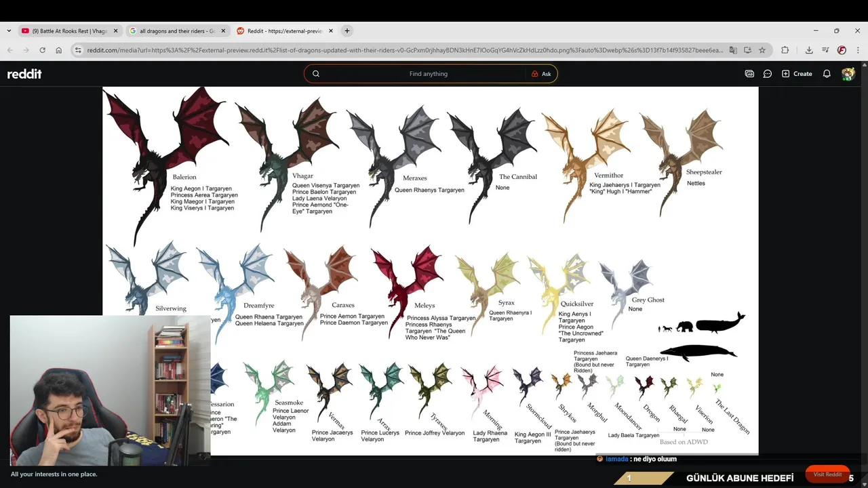Click the 'Grey Ghost' name label
Image resolution: width=868 pixels, height=488 pixels.
click(648, 300)
